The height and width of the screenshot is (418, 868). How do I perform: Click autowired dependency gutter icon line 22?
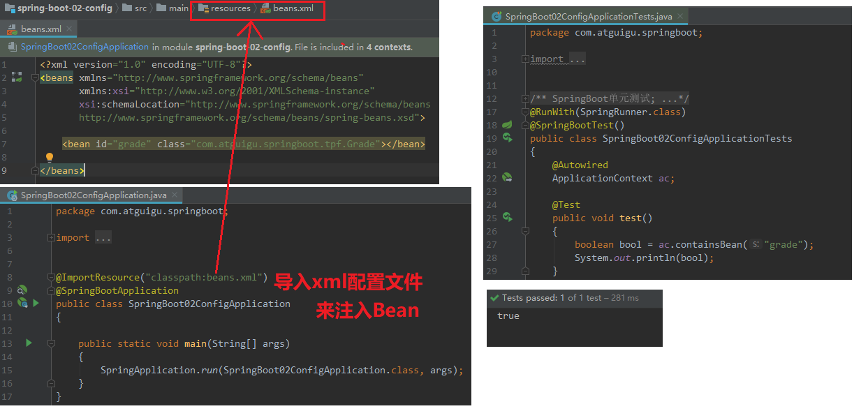(508, 178)
